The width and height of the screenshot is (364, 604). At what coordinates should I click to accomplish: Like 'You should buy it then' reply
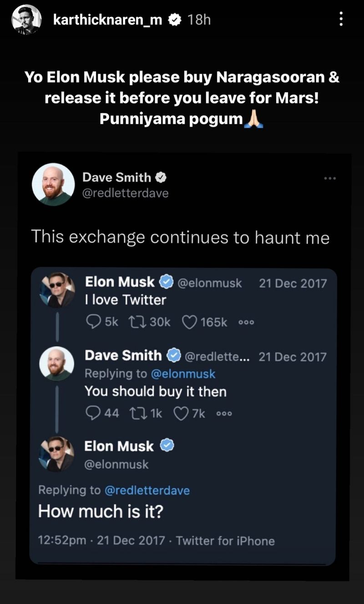pos(182,413)
